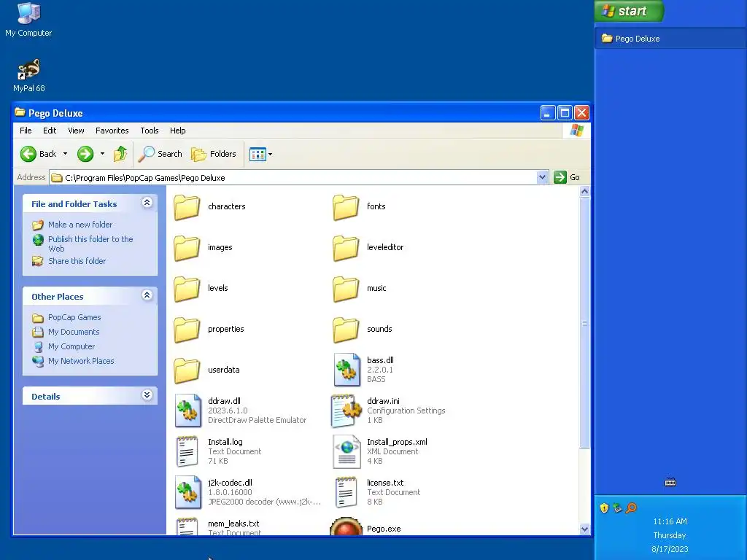The width and height of the screenshot is (747, 560).
Task: Go to My Computer in Other Places
Action: 71,346
